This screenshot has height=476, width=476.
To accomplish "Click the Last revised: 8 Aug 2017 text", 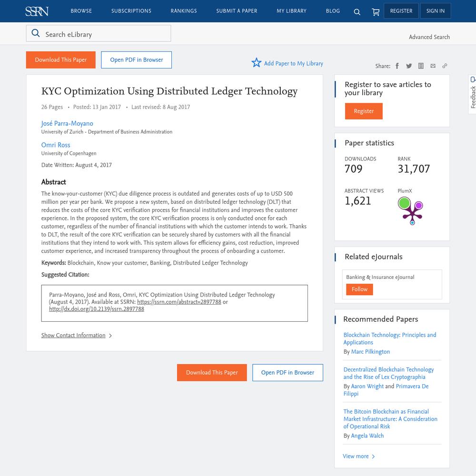I will click(x=160, y=107).
